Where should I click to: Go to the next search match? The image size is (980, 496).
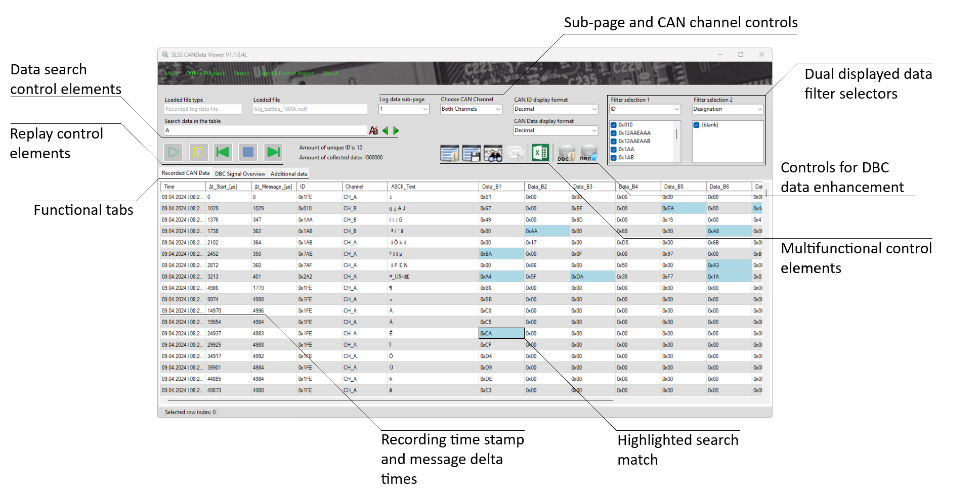(396, 130)
